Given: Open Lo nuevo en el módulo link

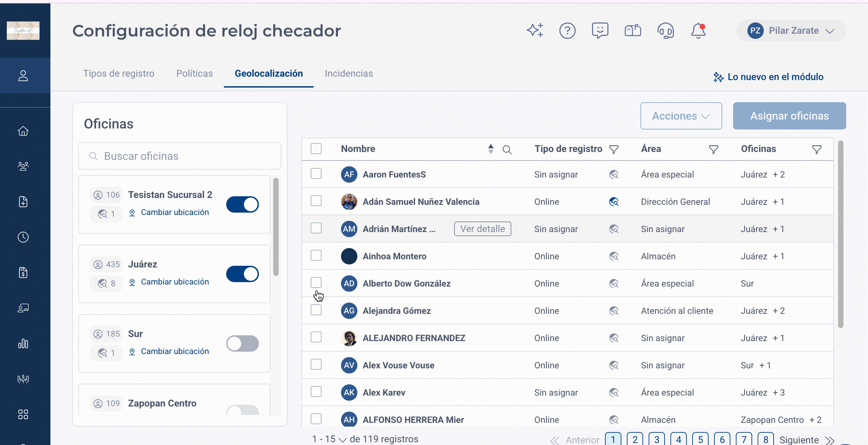Looking at the screenshot, I should [769, 77].
